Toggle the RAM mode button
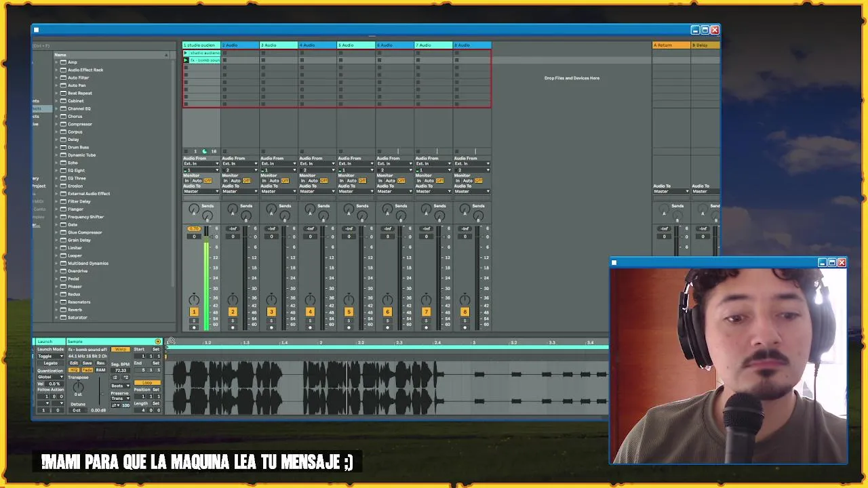Viewport: 868px width, 488px height. click(x=100, y=370)
